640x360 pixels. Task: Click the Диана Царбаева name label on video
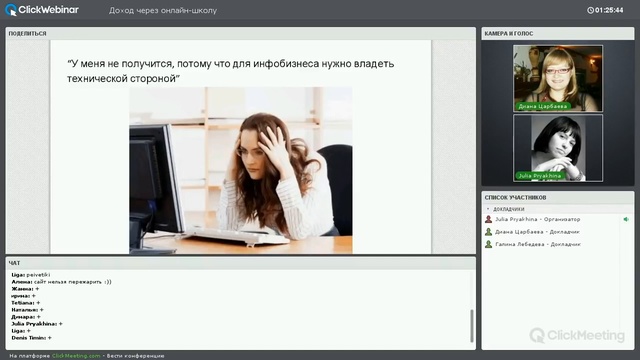pyautogui.click(x=542, y=106)
